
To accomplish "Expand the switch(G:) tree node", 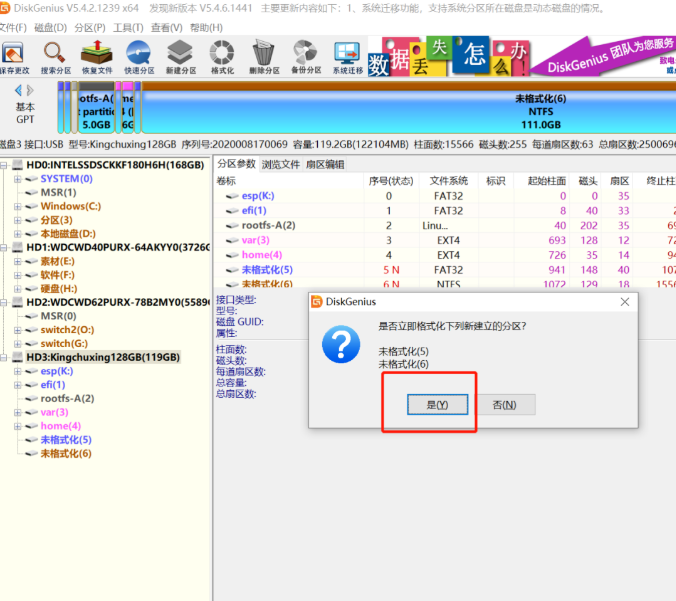I will (x=18, y=344).
